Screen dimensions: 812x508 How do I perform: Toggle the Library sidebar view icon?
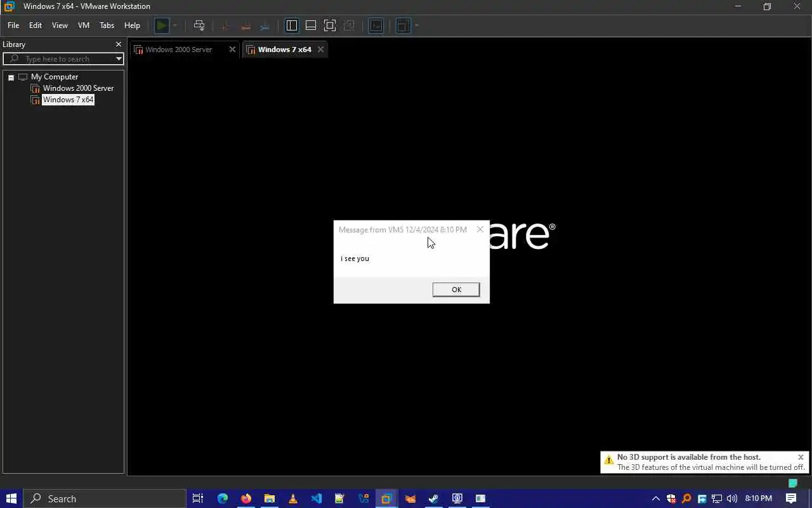click(292, 25)
